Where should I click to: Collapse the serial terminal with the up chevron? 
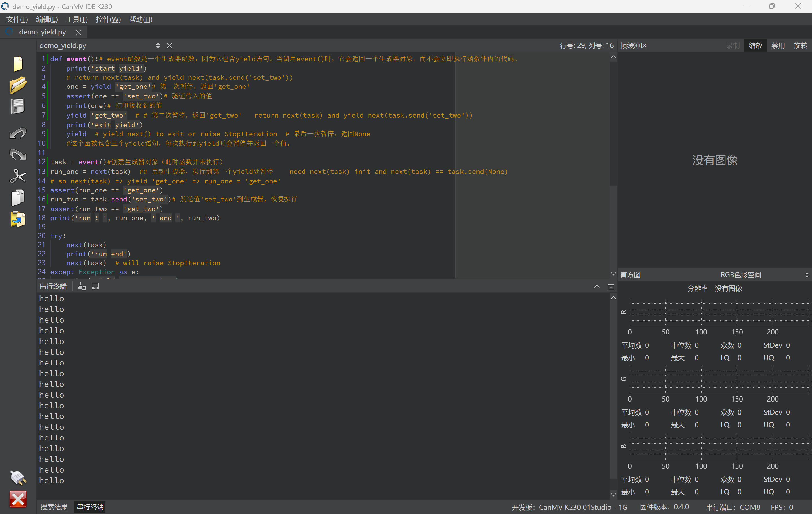[x=597, y=287]
